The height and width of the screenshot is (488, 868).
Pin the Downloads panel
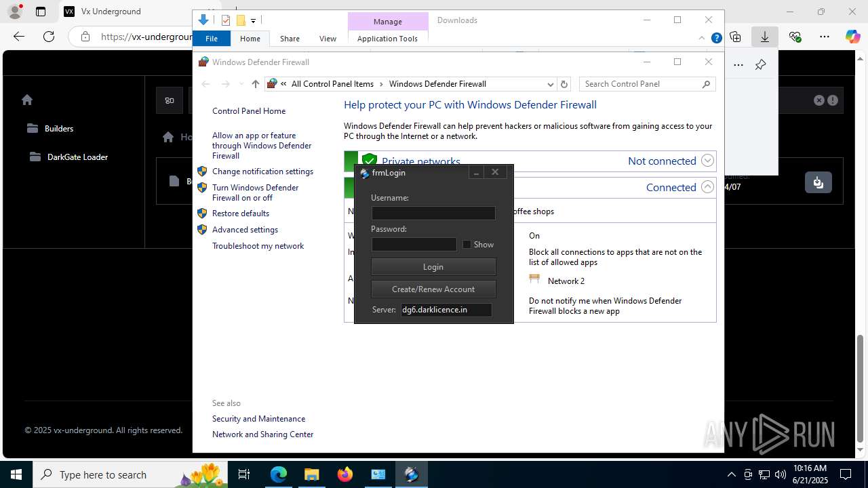[760, 65]
